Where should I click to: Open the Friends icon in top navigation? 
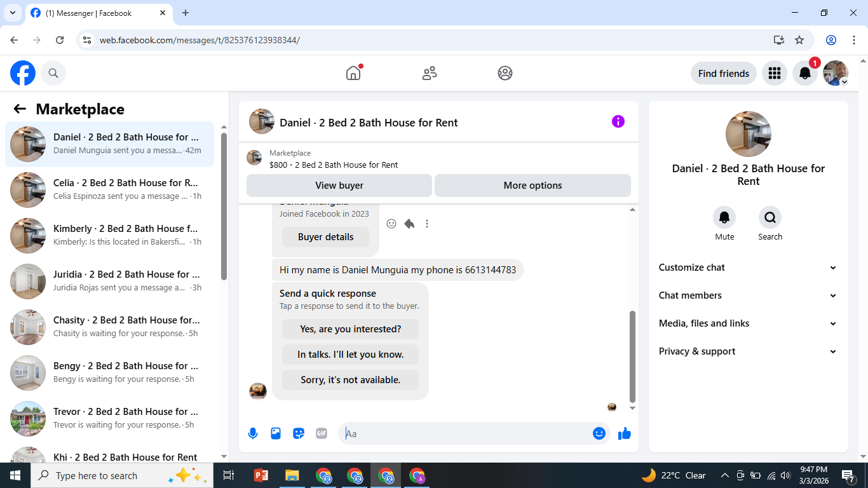(x=430, y=73)
